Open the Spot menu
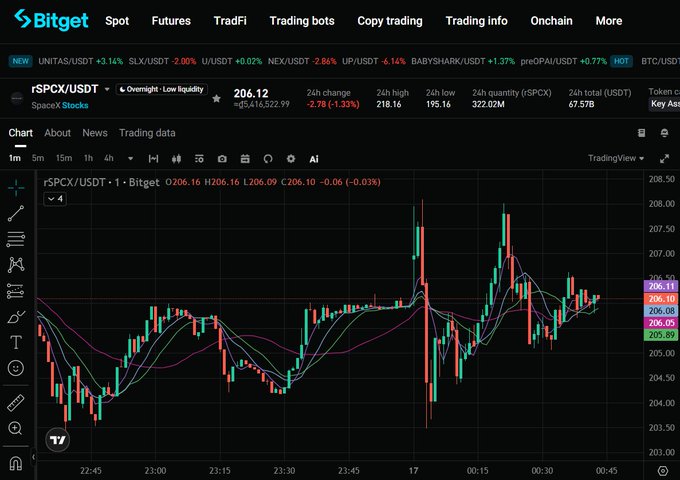Viewport: 680px width, 480px height. pos(117,21)
